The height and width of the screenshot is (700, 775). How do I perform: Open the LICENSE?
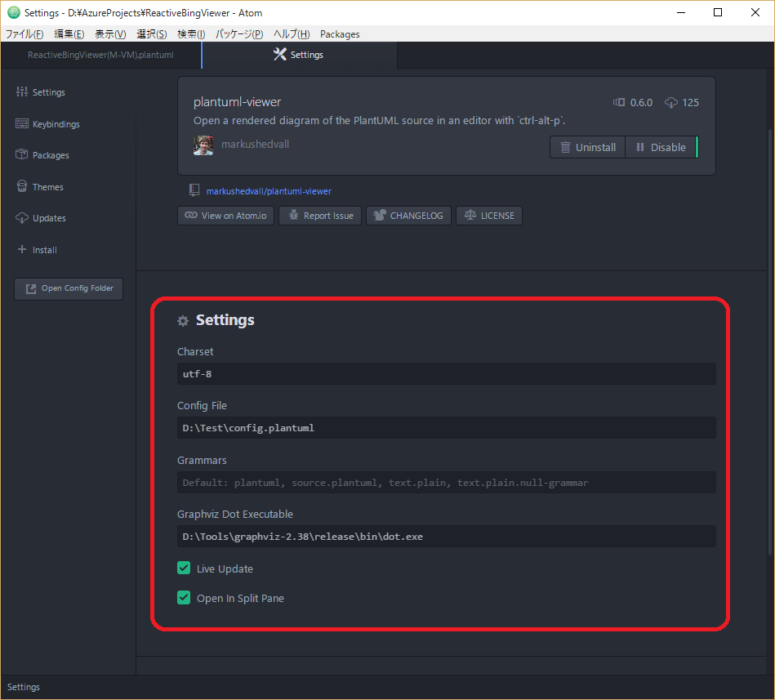[489, 216]
